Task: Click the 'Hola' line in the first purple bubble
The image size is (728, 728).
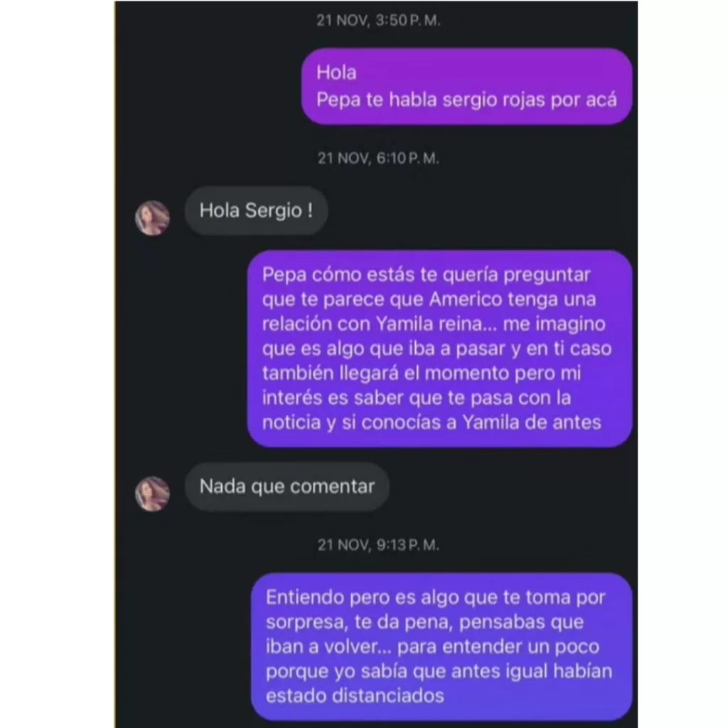Action: tap(336, 73)
